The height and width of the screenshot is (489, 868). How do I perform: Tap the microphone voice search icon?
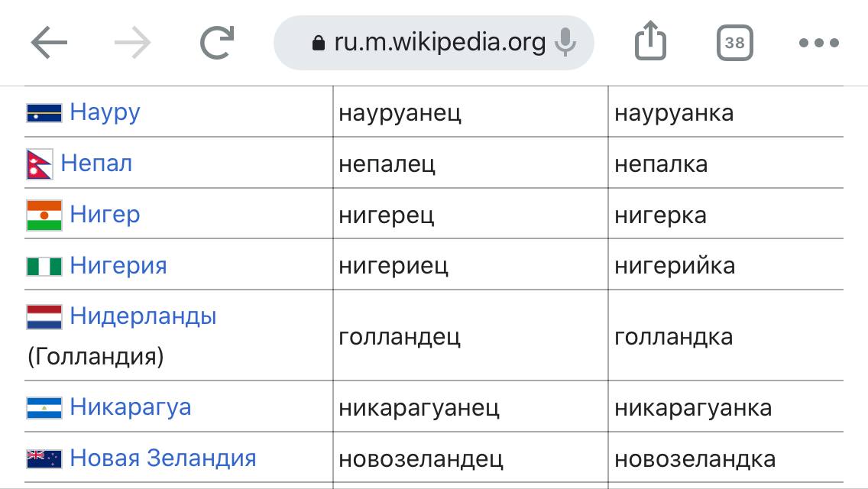565,43
